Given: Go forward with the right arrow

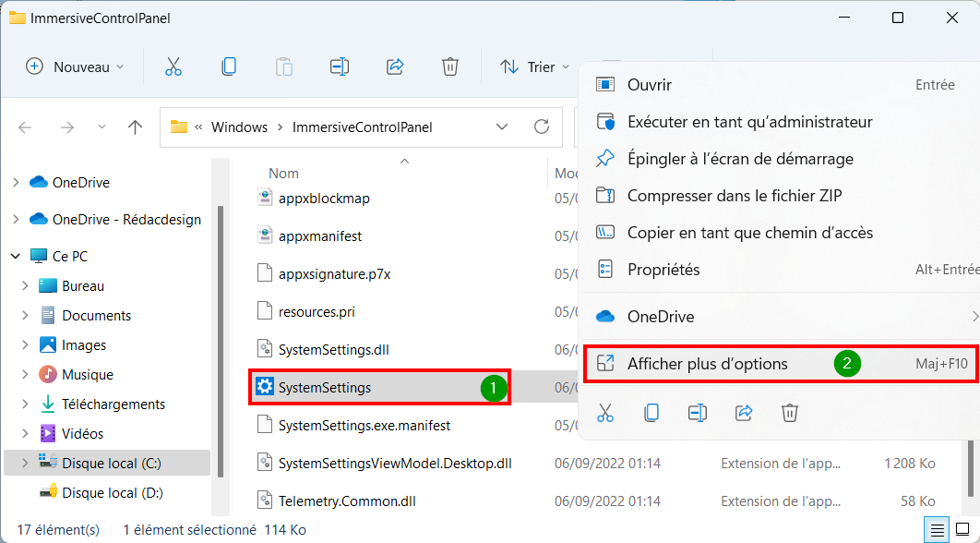Looking at the screenshot, I should point(66,127).
